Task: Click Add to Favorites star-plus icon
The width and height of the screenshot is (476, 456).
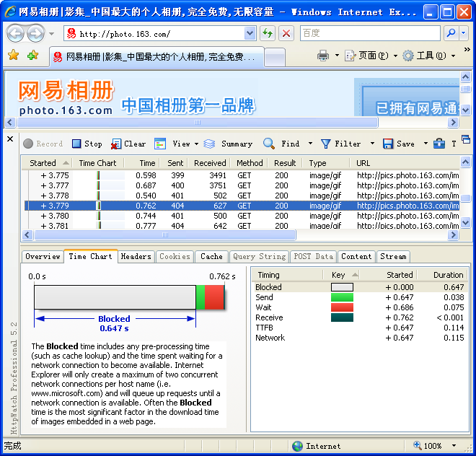Action: pyautogui.click(x=32, y=56)
